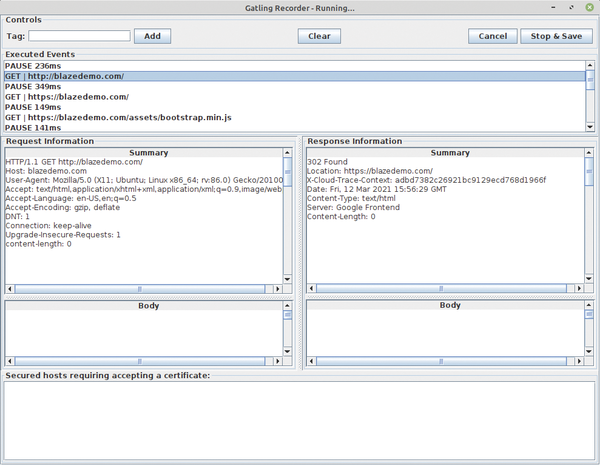Screen dimensions: 600x465
Task: Click down arrow in Response Body scrollbar
Action: (589, 351)
